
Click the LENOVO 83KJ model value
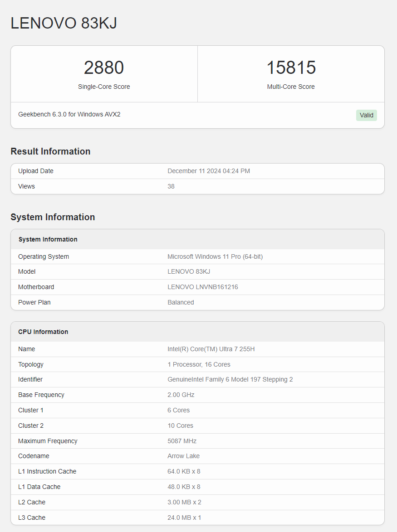[189, 271]
